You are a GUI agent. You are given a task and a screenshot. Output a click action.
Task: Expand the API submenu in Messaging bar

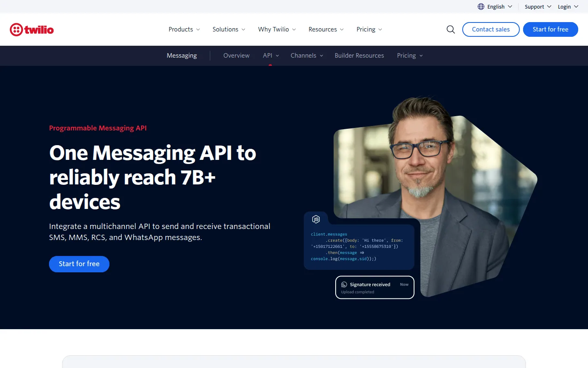point(271,56)
